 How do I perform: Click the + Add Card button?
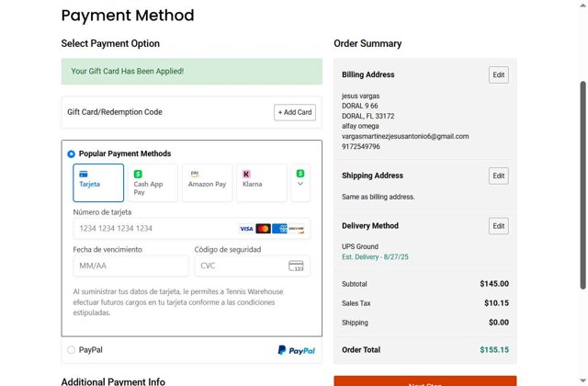point(295,112)
